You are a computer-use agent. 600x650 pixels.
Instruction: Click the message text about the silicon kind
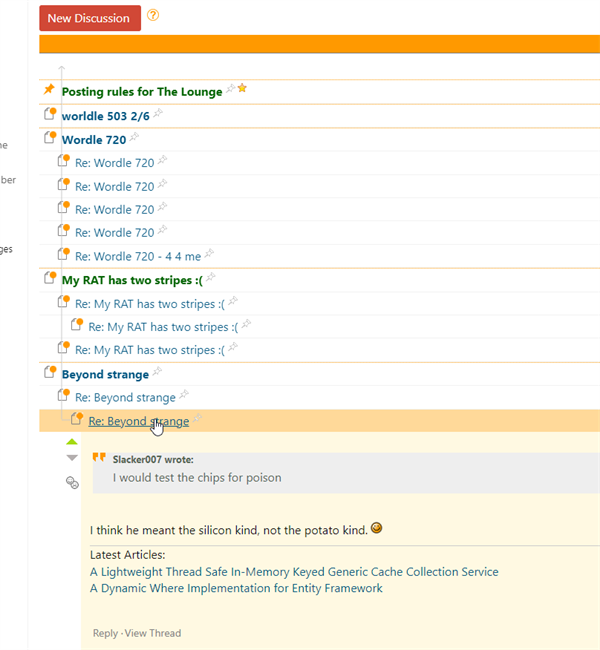[229, 530]
